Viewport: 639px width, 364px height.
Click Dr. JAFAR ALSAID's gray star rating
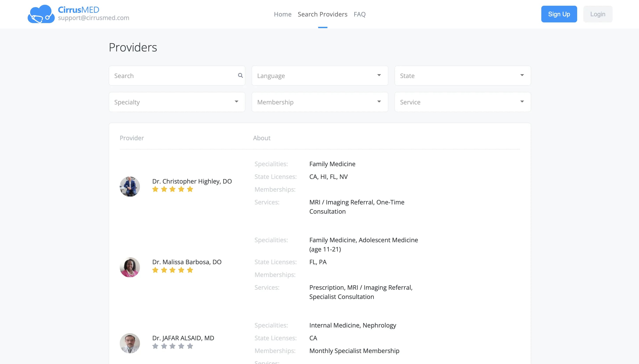pyautogui.click(x=172, y=346)
